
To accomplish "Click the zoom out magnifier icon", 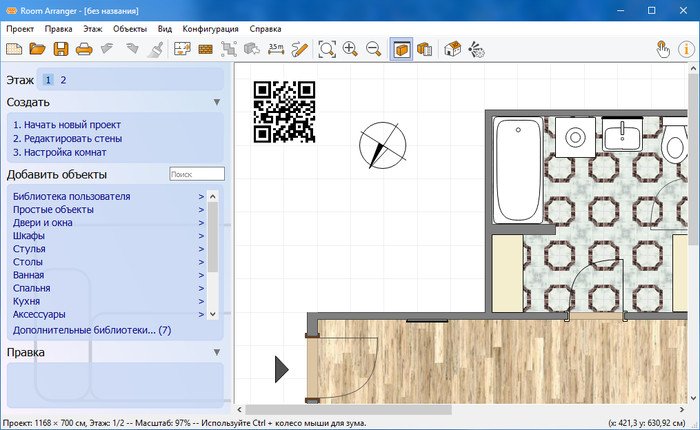I will pyautogui.click(x=374, y=48).
